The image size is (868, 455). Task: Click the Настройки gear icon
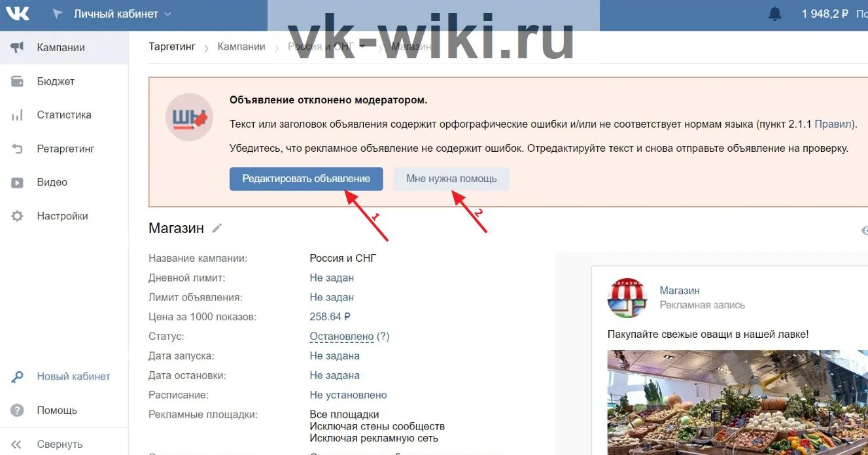click(18, 216)
